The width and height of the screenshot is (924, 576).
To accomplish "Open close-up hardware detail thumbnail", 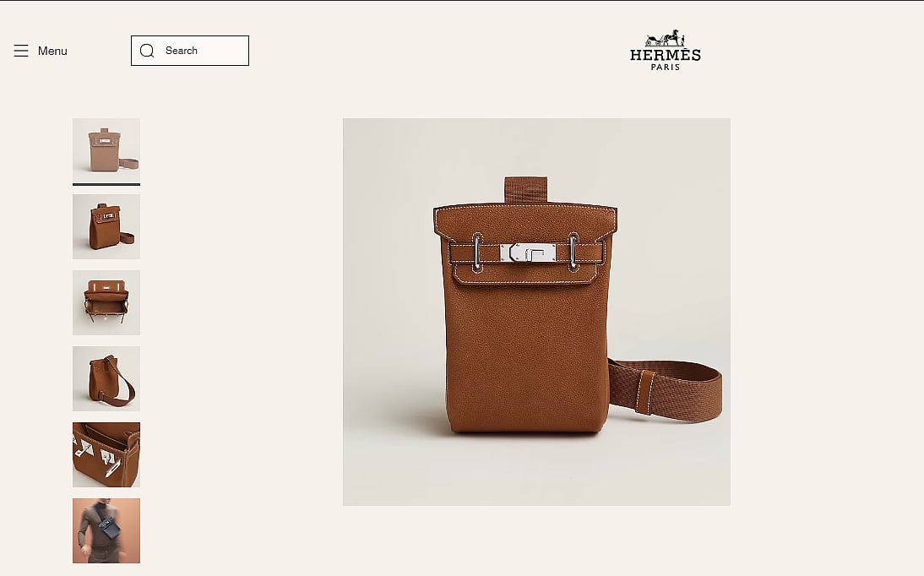I will point(106,454).
